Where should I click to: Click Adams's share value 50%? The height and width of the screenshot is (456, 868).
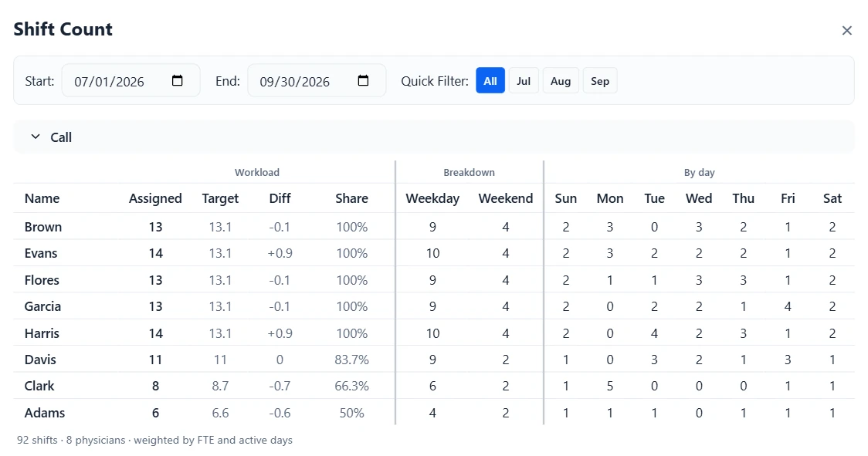352,413
